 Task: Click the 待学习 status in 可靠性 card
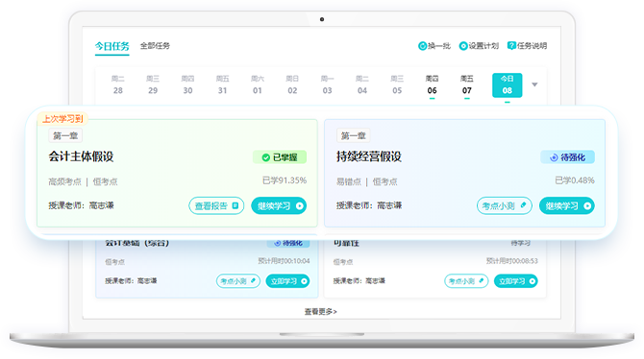pyautogui.click(x=521, y=243)
